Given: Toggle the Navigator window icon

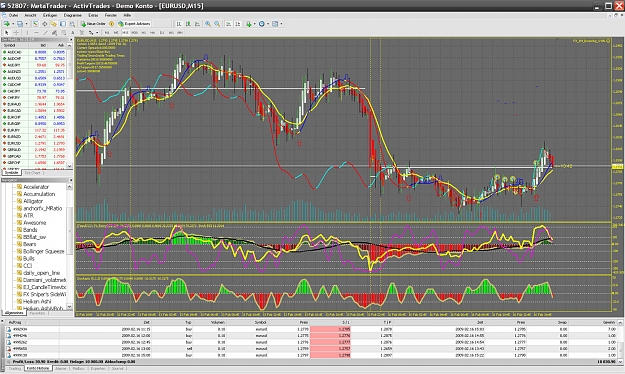Looking at the screenshot, I should (x=53, y=24).
